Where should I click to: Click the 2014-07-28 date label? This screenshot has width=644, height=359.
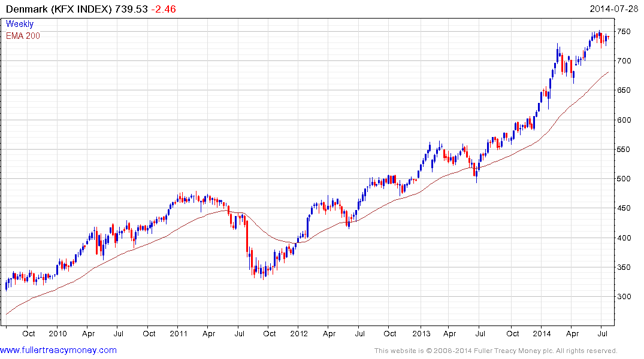tap(613, 9)
